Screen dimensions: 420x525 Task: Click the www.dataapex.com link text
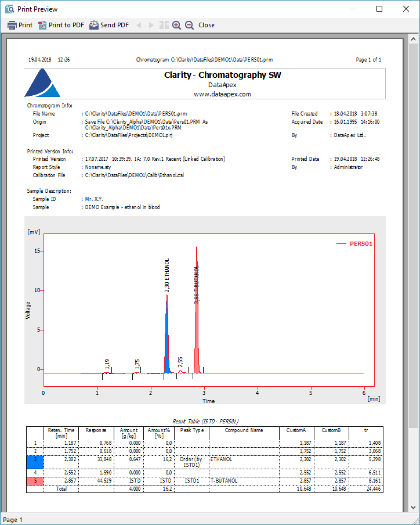(x=222, y=94)
